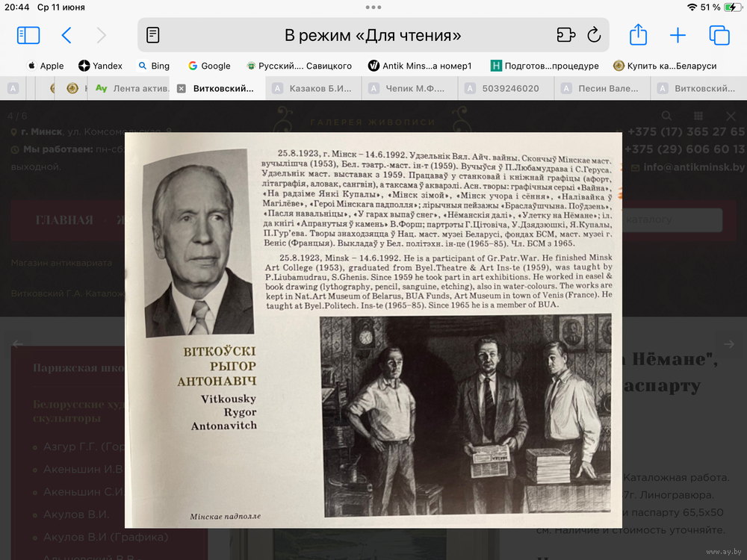Switch to the 5039246020 tab

pyautogui.click(x=506, y=89)
